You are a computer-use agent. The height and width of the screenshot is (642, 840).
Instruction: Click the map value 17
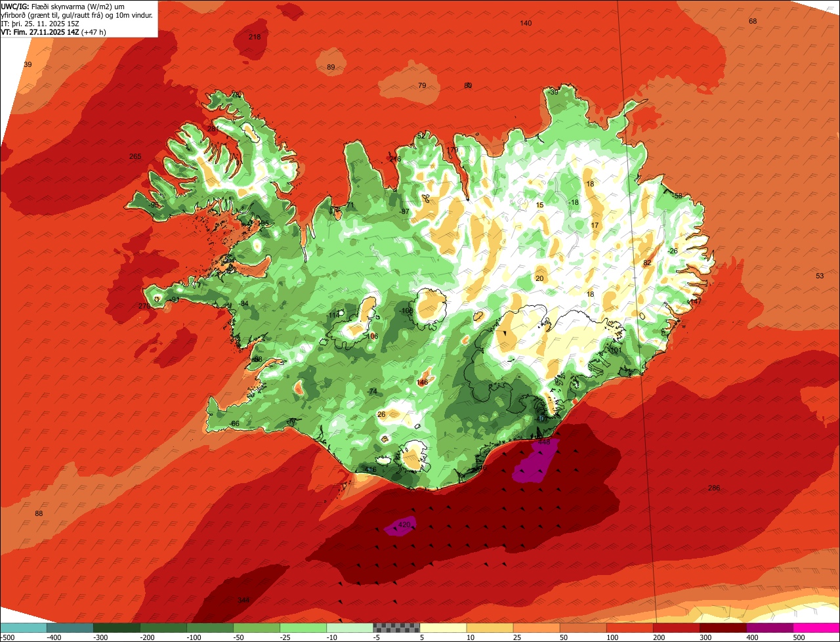[595, 225]
